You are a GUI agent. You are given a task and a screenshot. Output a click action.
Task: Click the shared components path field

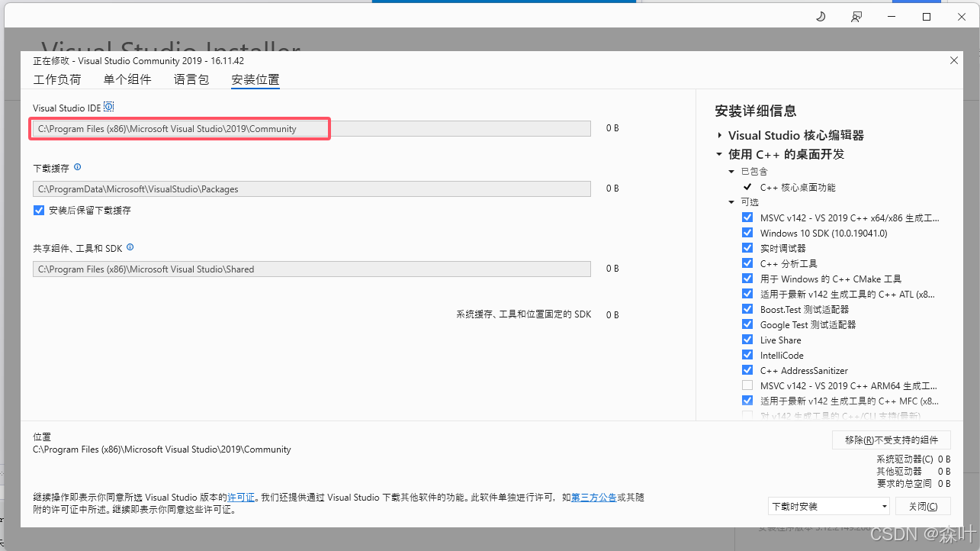coord(311,269)
